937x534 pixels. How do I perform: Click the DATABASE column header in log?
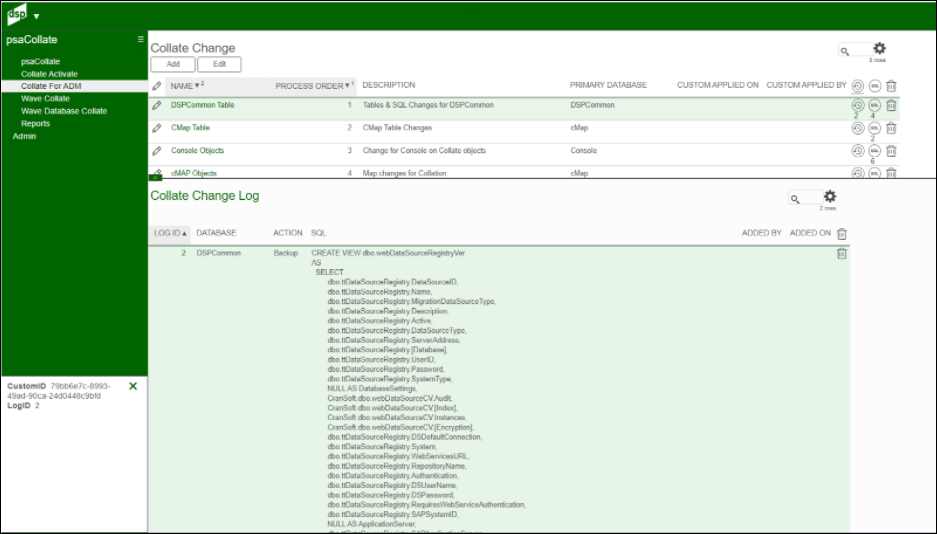[x=216, y=233]
